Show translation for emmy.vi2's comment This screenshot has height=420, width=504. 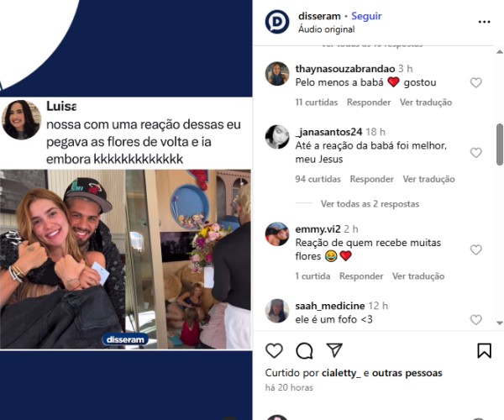[x=418, y=276]
